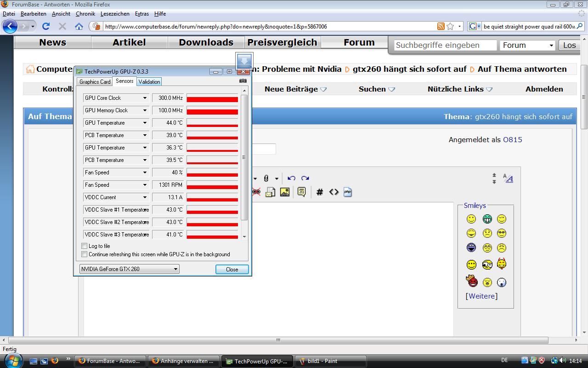The image size is (588, 368).
Task: Click the Close button in GPU-Z
Action: click(x=232, y=269)
